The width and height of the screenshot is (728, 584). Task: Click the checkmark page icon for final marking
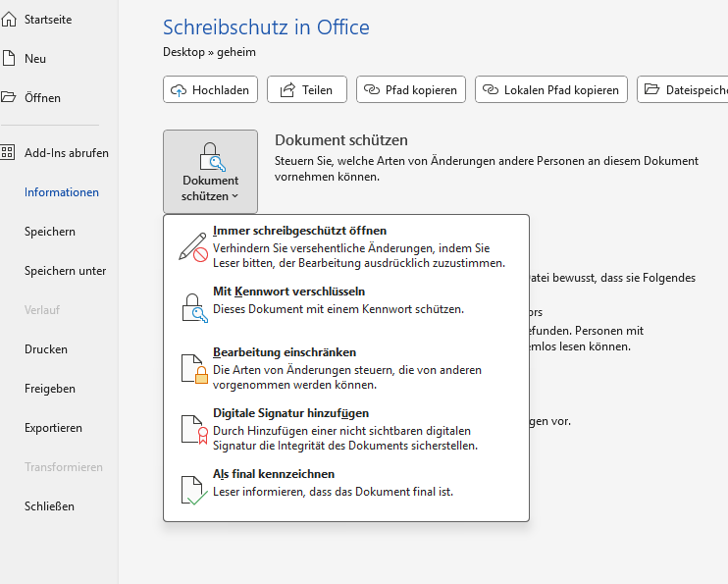(193, 489)
